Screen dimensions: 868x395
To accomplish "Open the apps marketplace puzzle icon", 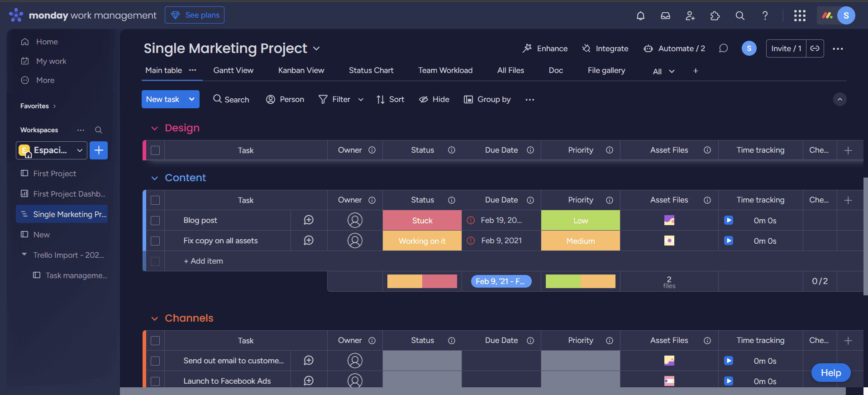I will 715,16.
